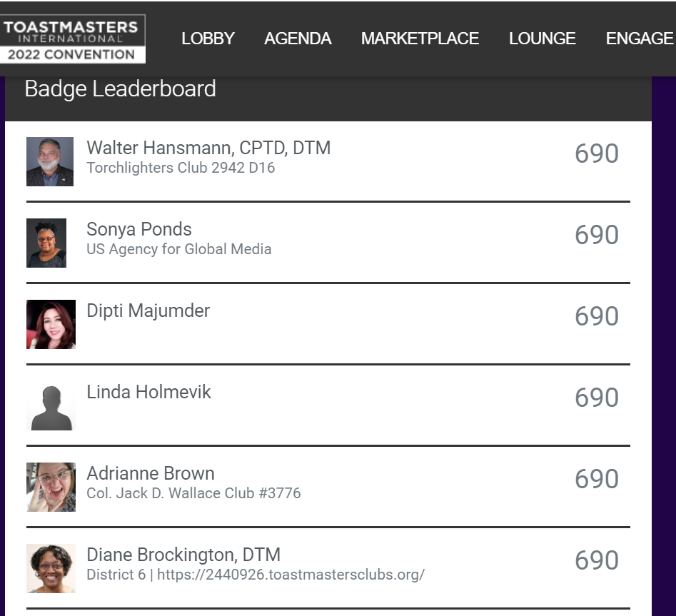Open Sonya Ponds' profile picture
The height and width of the screenshot is (616, 676).
[46, 243]
